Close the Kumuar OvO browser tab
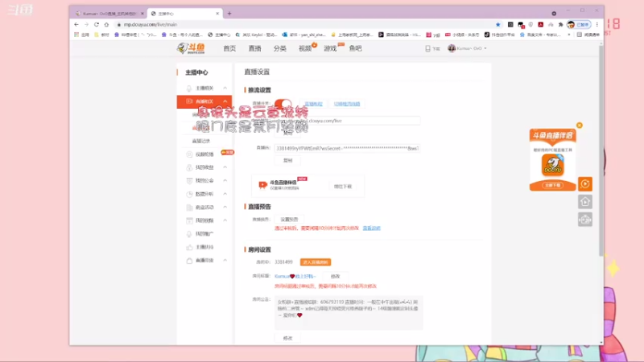This screenshot has height=362, width=644. [142, 14]
